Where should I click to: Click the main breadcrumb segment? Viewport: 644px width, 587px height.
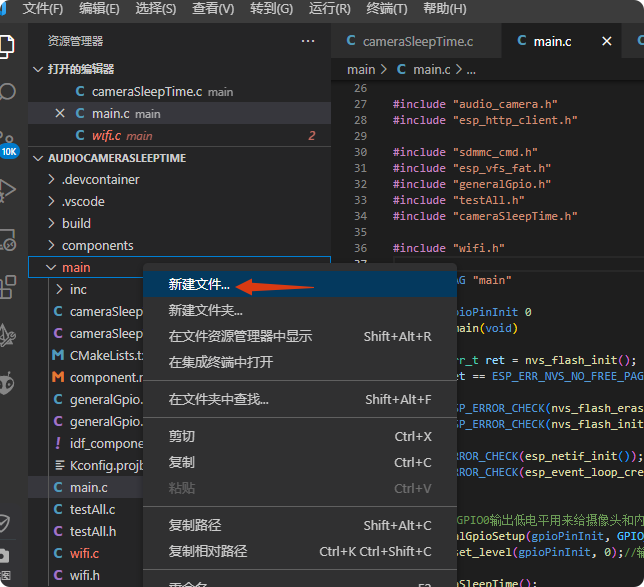pos(361,70)
